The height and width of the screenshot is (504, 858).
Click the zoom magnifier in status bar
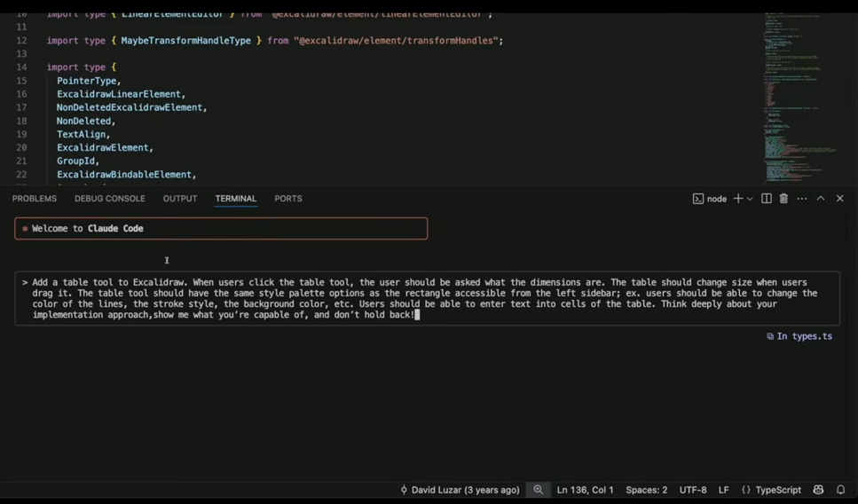[538, 490]
